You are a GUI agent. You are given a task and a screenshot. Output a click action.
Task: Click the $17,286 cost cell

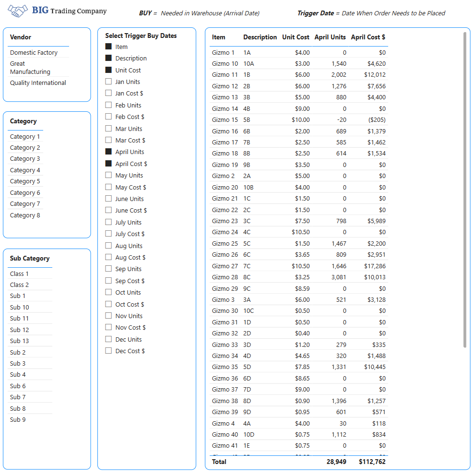tap(375, 266)
